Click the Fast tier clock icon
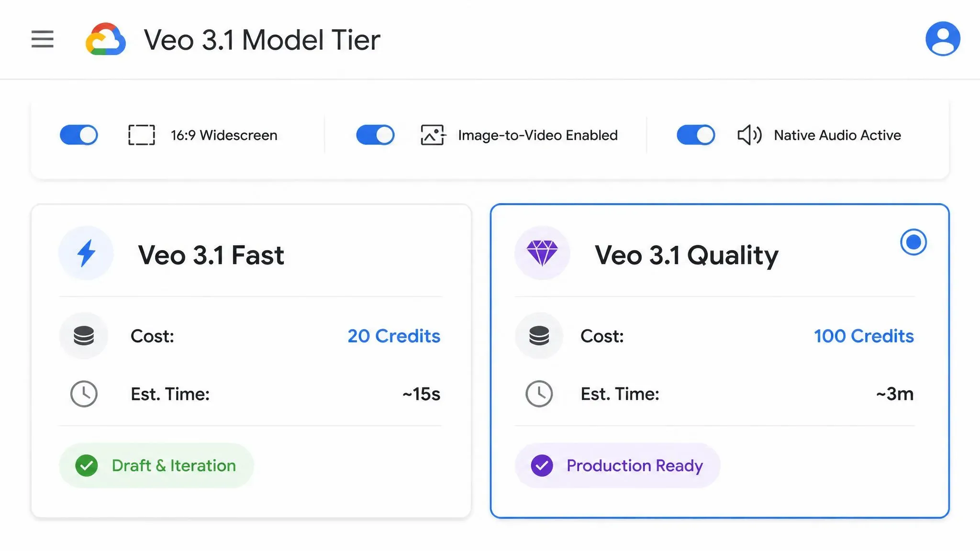 84,394
